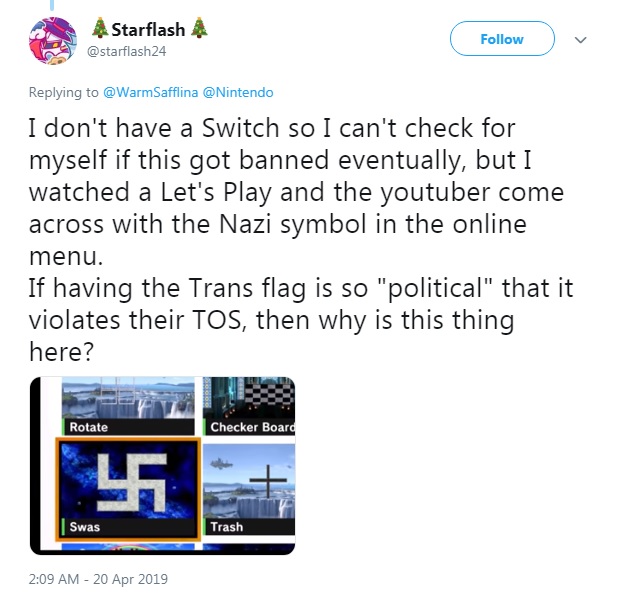
Task: Follow the Starflash account
Action: [502, 39]
